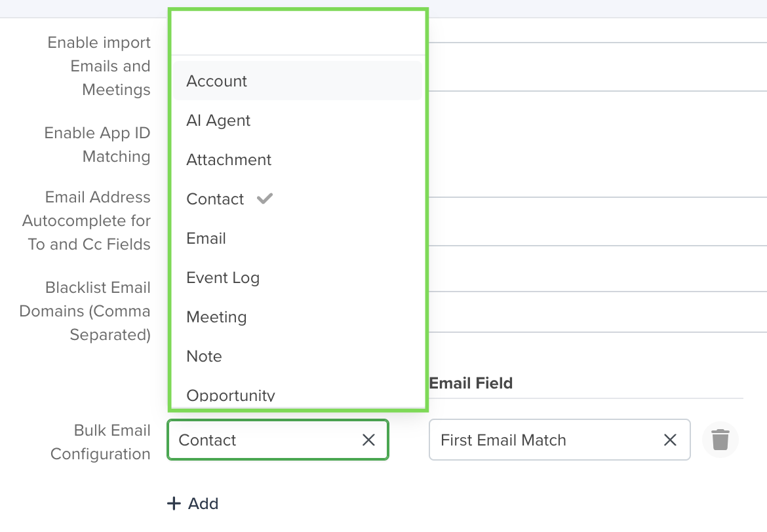Click the search field above Account
767x532 pixels.
pyautogui.click(x=298, y=33)
